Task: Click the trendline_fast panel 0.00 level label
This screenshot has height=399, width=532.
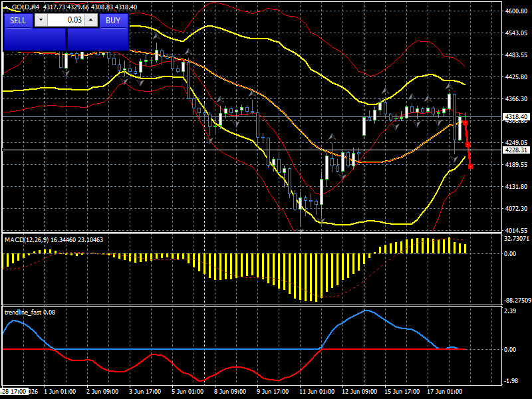Action: [510, 350]
